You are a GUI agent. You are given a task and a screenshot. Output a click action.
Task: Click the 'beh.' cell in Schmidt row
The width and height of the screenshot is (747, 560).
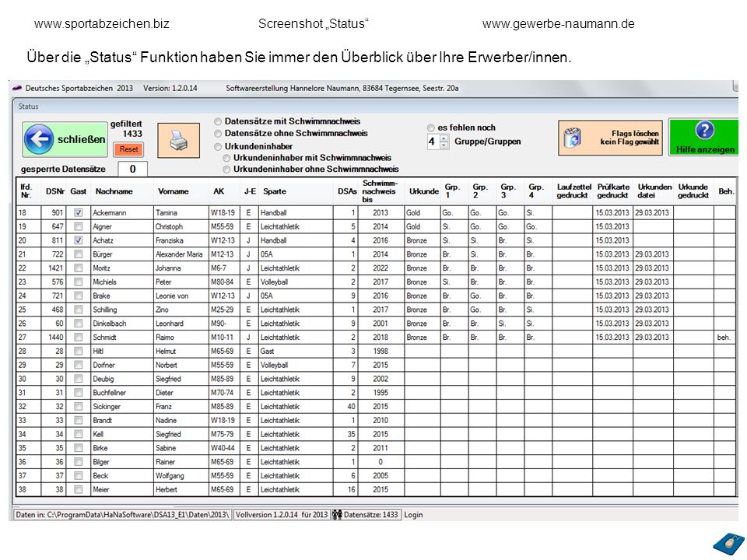pyautogui.click(x=724, y=337)
